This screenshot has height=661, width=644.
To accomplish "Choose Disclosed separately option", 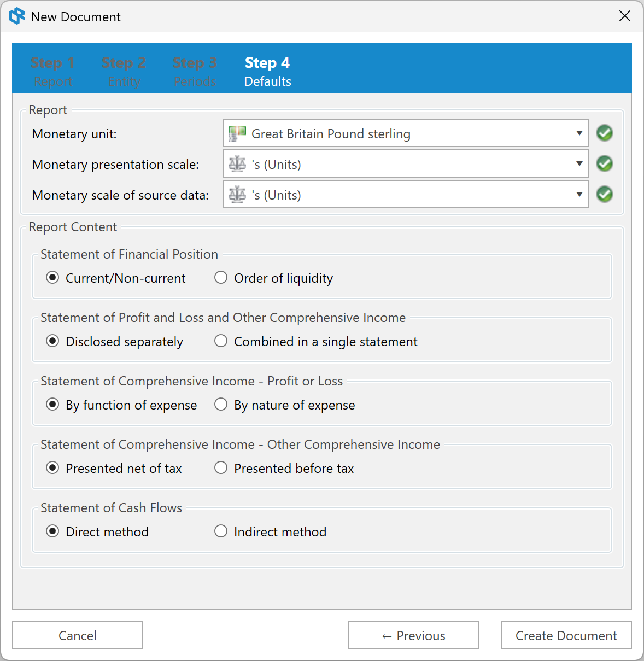I will click(x=115, y=341).
